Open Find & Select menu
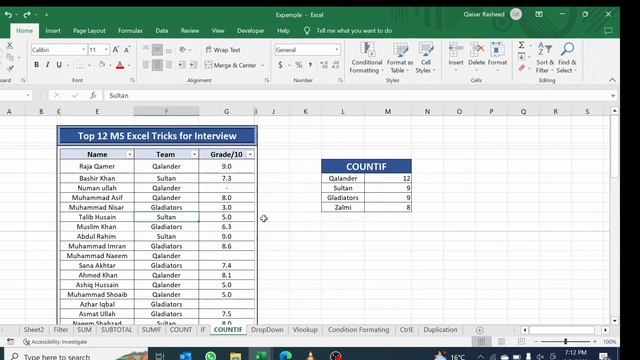Viewport: 640px width, 360px height. pyautogui.click(x=567, y=58)
